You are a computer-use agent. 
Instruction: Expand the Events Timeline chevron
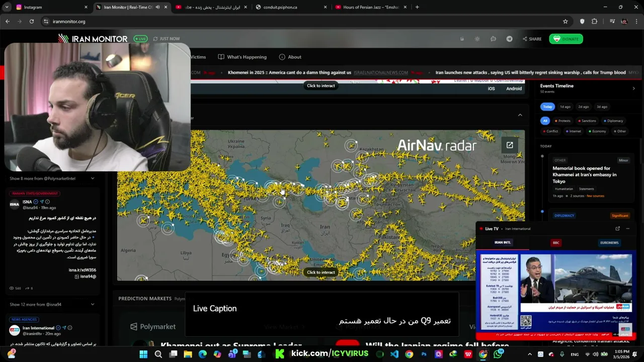click(x=633, y=88)
